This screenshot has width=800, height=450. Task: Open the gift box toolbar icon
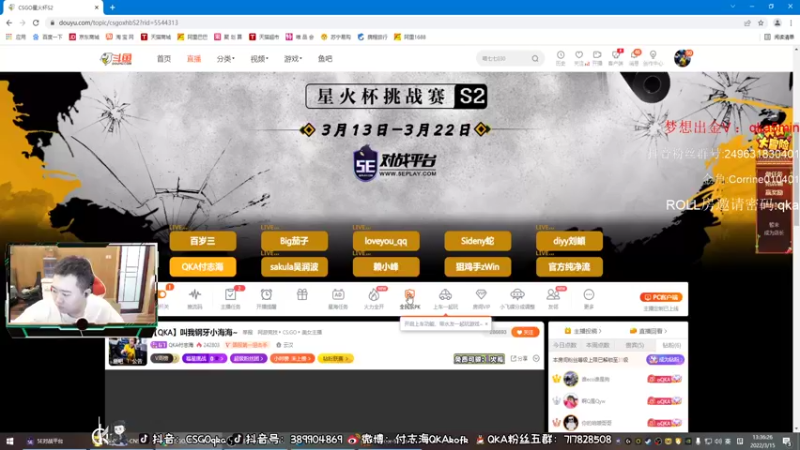pos(302,295)
